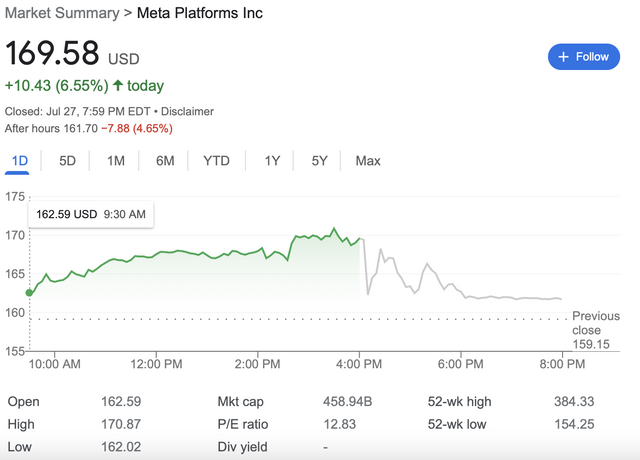Viewport: 640px width, 460px height.
Task: Click the 8:00 PM axis label
Action: pyautogui.click(x=562, y=364)
